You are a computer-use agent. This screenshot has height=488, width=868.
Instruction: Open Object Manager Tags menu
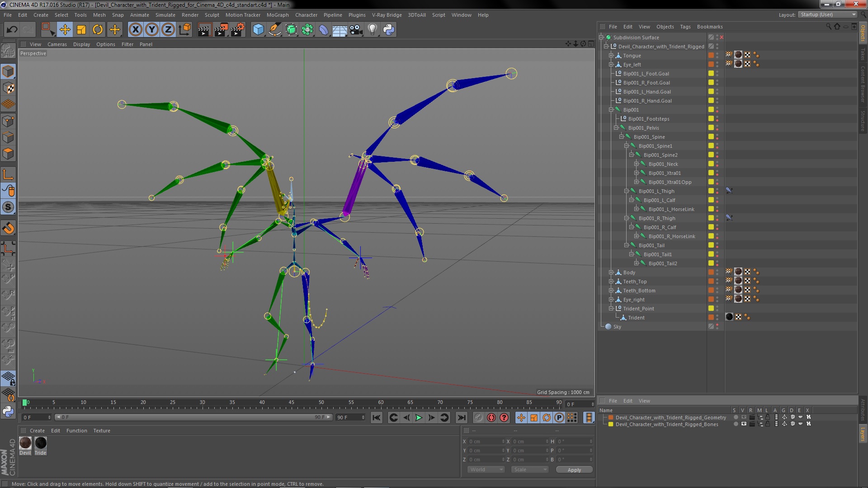(685, 27)
